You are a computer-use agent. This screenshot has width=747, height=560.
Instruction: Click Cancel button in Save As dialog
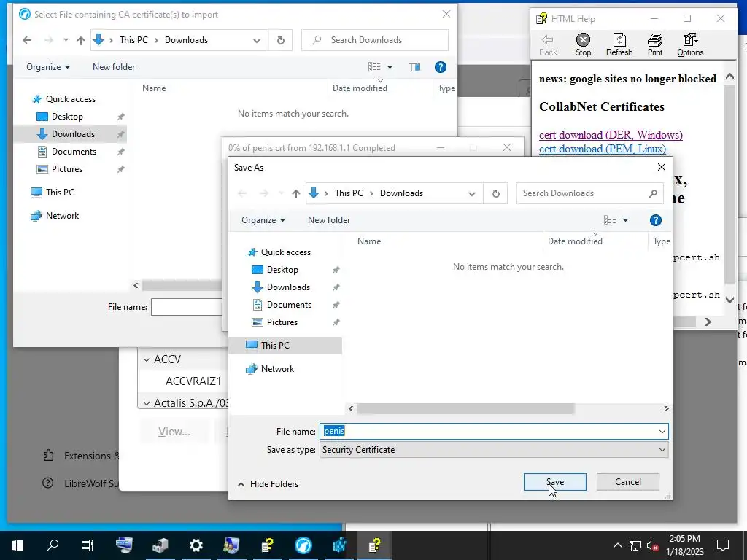click(x=627, y=482)
